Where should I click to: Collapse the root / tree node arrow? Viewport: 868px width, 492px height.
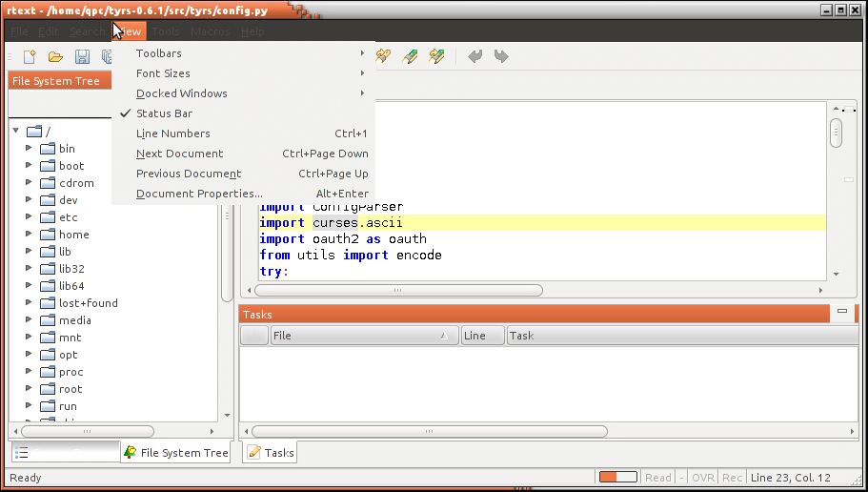(x=16, y=131)
